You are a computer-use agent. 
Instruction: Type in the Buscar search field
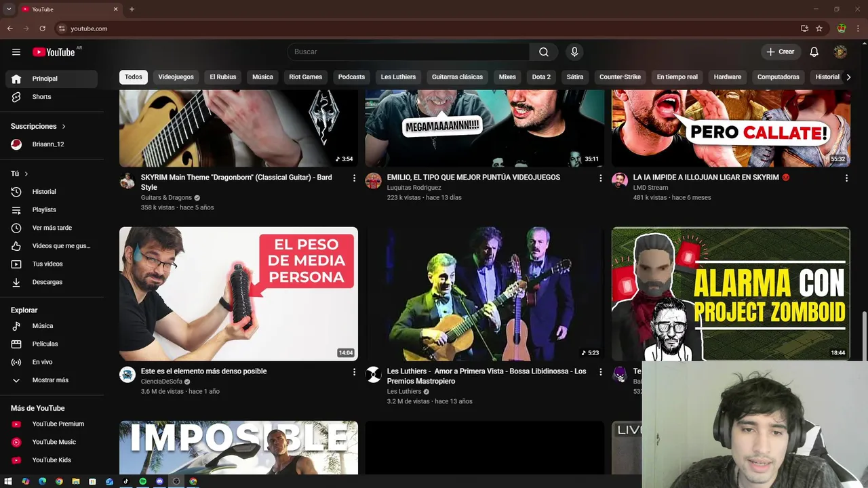(408, 52)
